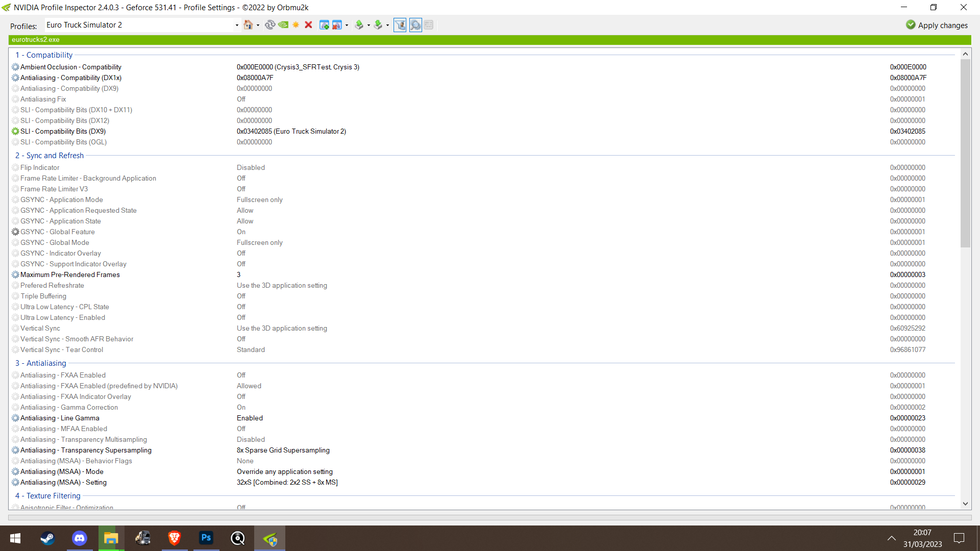Image resolution: width=980 pixels, height=551 pixels.
Task: Click the Apply changes button
Action: click(x=937, y=25)
